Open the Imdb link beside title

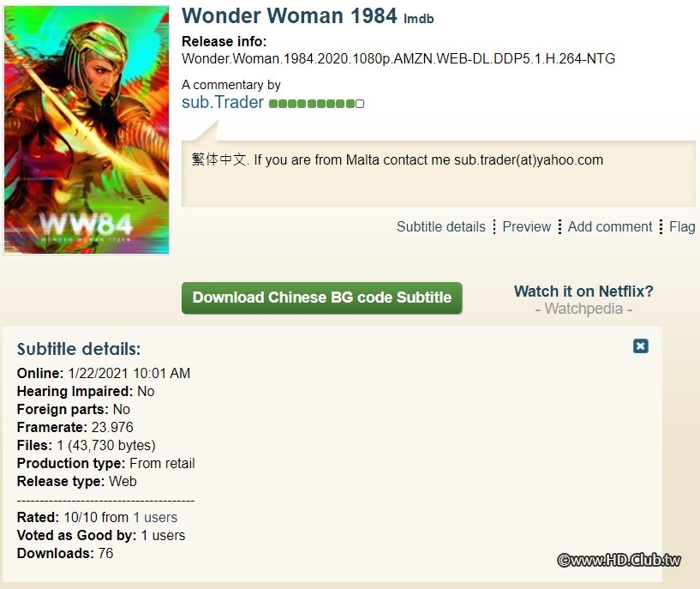pyautogui.click(x=419, y=19)
